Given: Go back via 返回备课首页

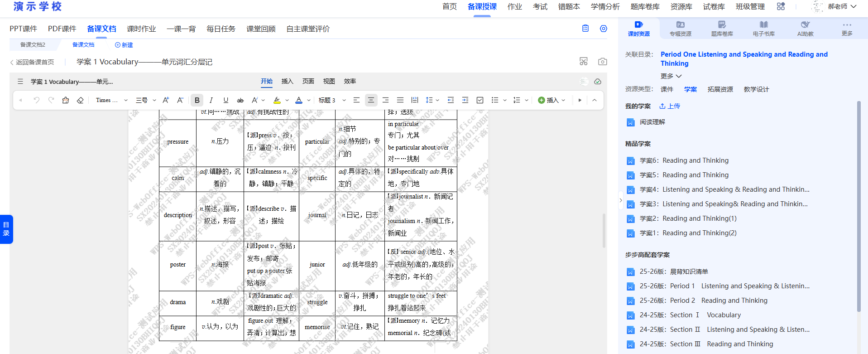Looking at the screenshot, I should [32, 62].
